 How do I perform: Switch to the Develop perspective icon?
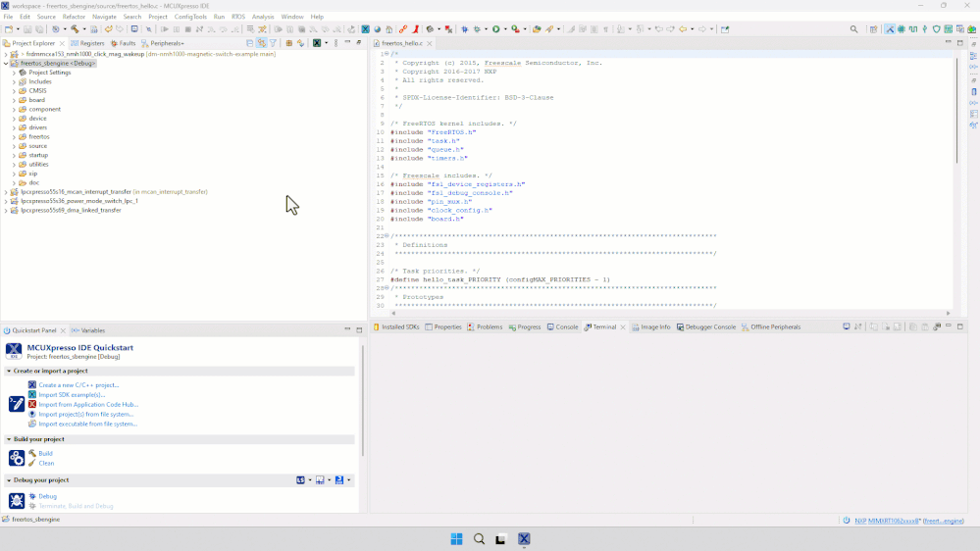890,28
